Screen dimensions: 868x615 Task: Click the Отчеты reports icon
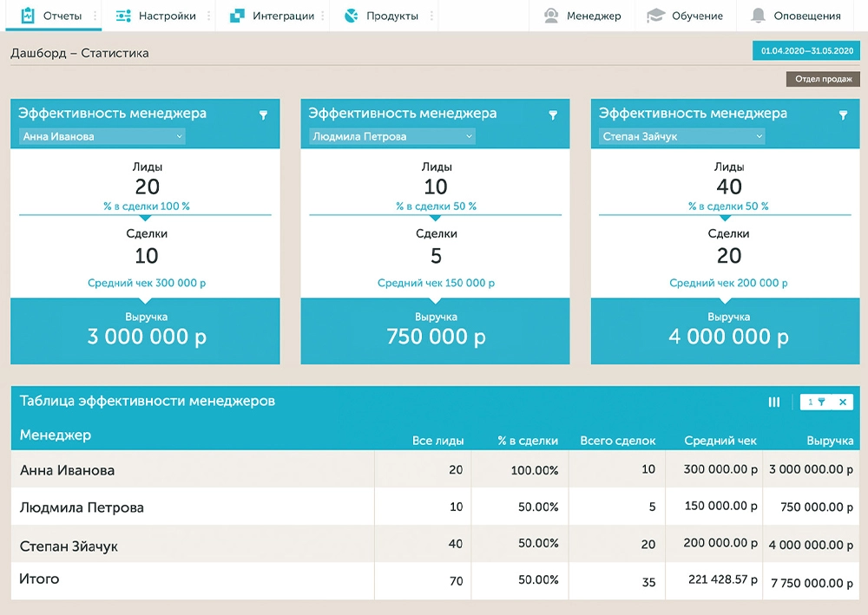pos(28,15)
